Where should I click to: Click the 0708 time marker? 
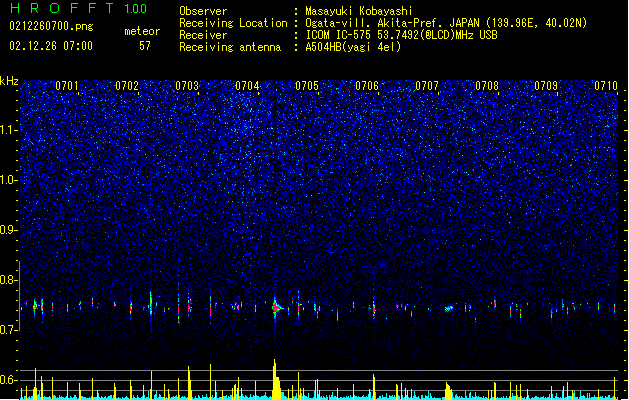[x=487, y=86]
